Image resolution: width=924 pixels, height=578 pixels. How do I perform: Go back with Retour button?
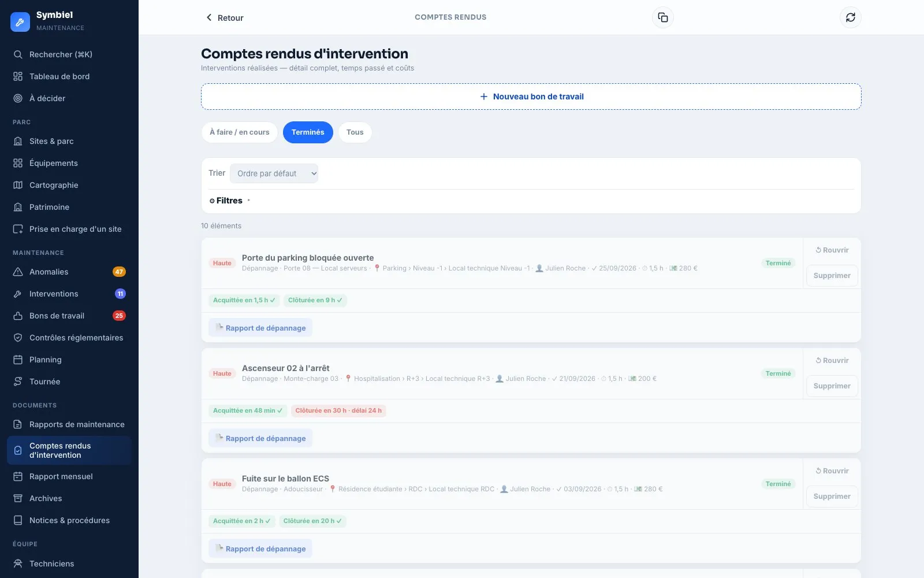pyautogui.click(x=225, y=18)
